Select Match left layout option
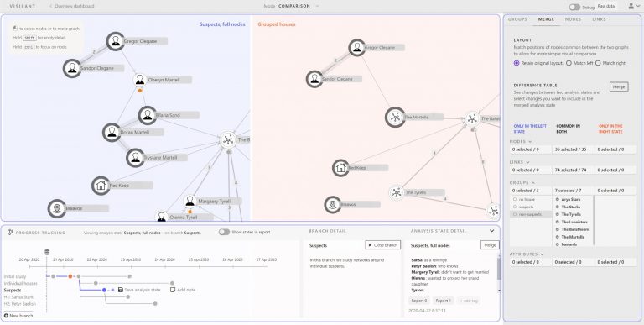The width and height of the screenshot is (644, 325). (569, 63)
